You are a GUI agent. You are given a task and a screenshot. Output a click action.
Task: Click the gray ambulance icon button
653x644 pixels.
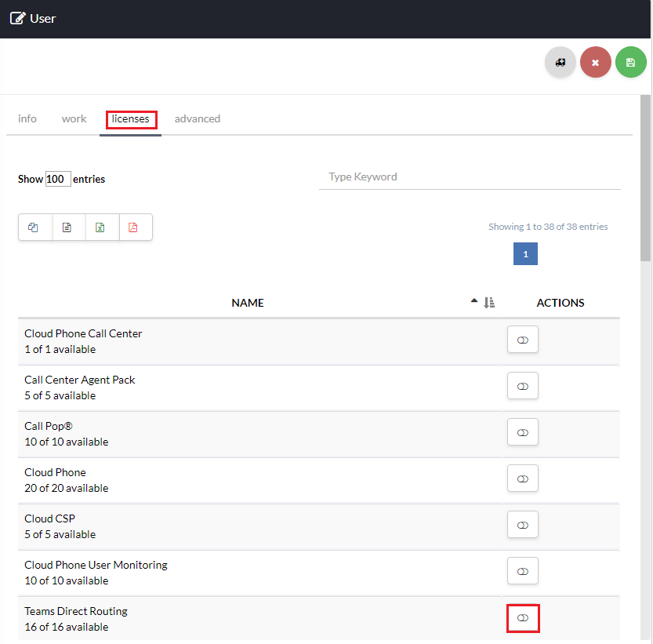(560, 63)
